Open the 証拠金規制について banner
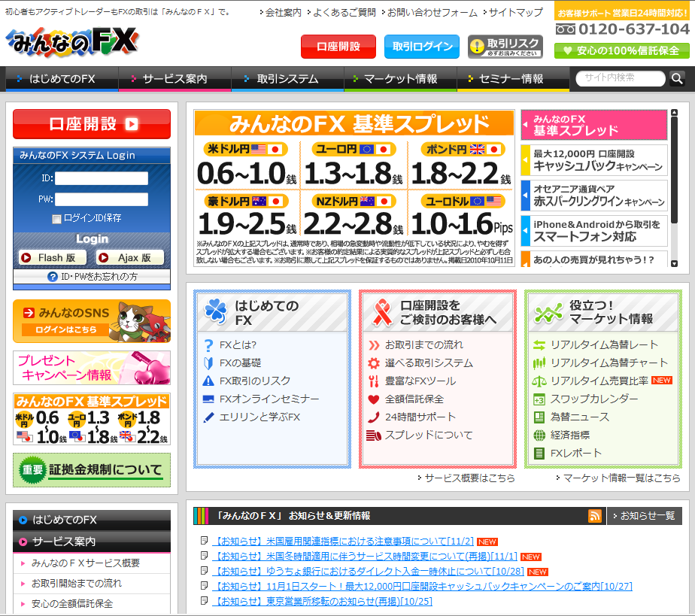This screenshot has height=616, width=695. click(92, 470)
